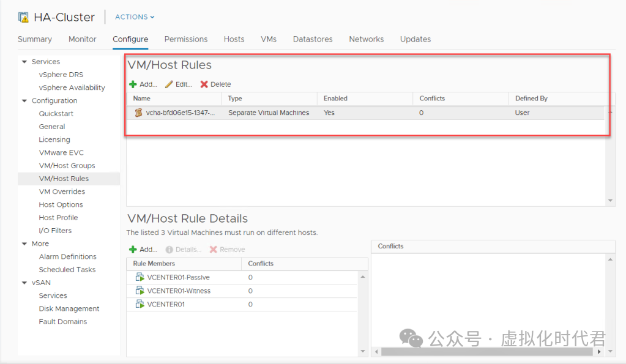This screenshot has width=626, height=364.
Task: Select VM/Host Groups in the sidebar
Action: pyautogui.click(x=67, y=166)
